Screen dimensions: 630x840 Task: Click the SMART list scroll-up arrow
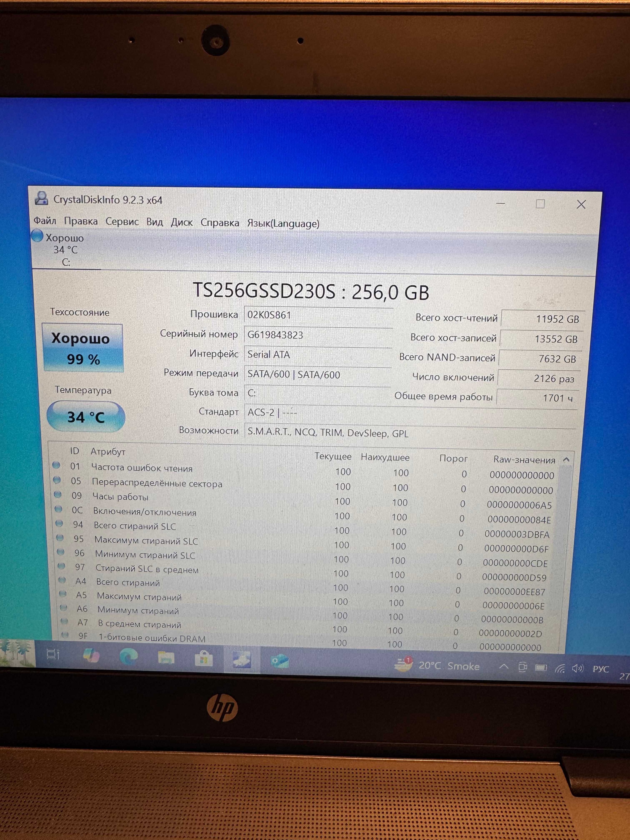click(x=566, y=460)
